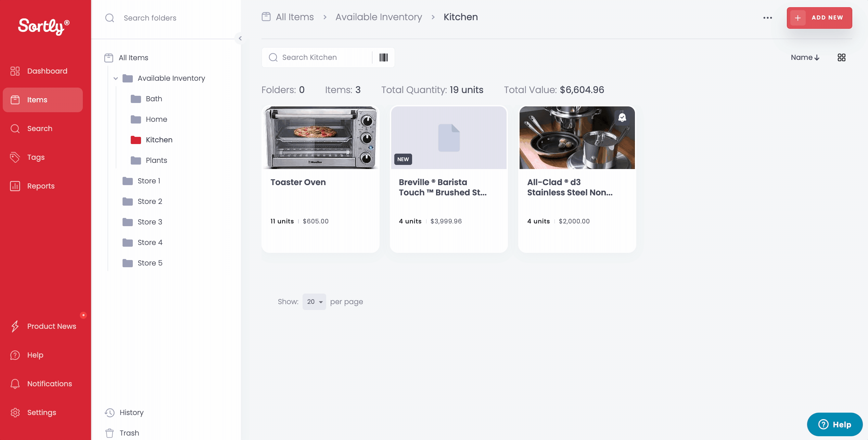Click the Toaster Oven item title
Image resolution: width=868 pixels, height=440 pixels.
click(298, 182)
